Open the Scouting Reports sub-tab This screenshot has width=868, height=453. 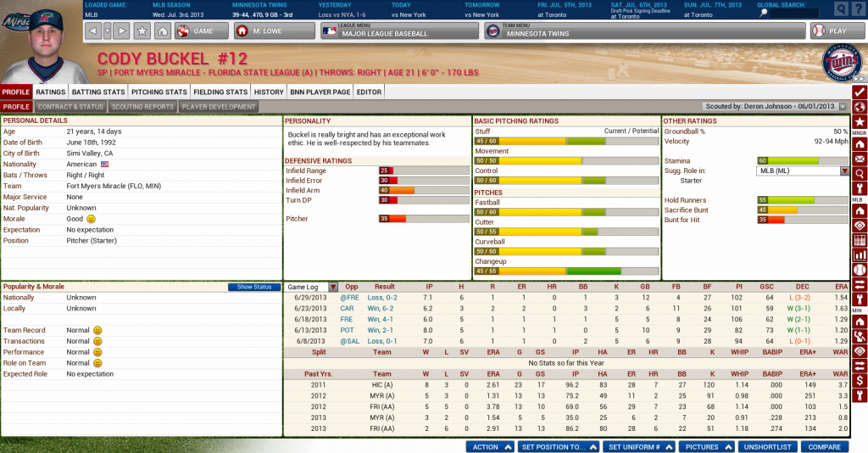pos(142,107)
